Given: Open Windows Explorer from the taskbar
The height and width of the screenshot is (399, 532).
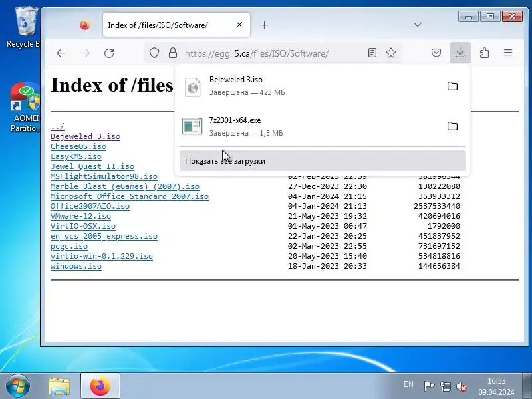Looking at the screenshot, I should coord(59,386).
